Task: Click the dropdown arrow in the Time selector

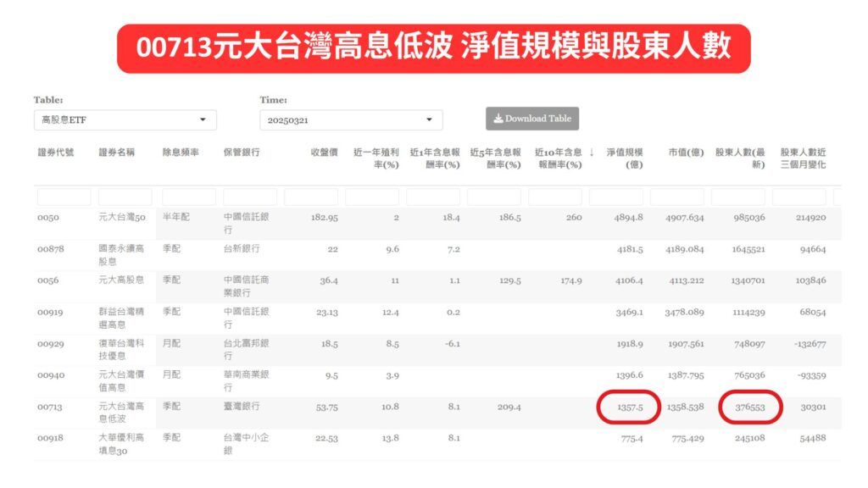Action: 431,119
